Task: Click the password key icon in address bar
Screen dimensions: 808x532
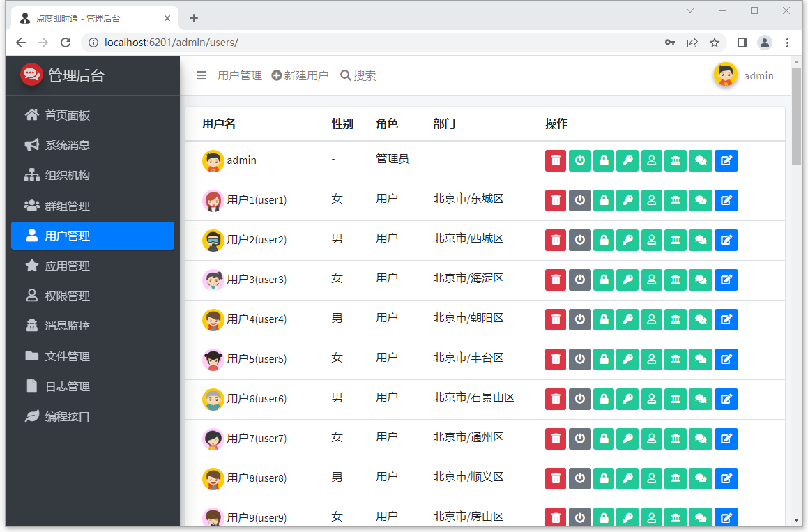Action: (670, 43)
